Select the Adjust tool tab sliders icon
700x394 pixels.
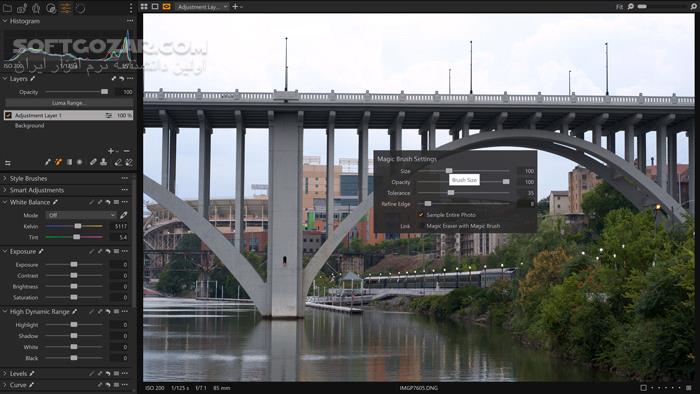(65, 8)
